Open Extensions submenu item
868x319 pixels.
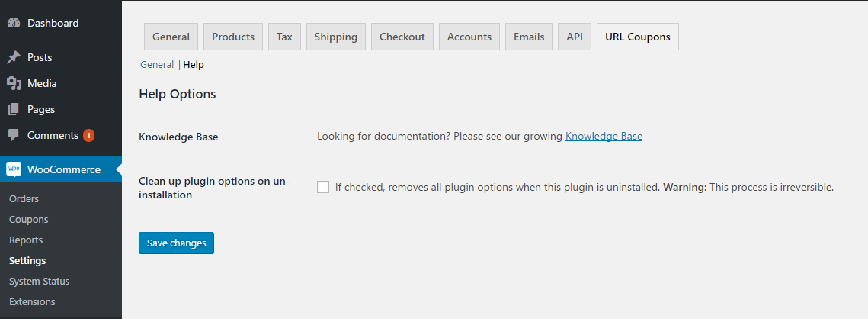32,301
